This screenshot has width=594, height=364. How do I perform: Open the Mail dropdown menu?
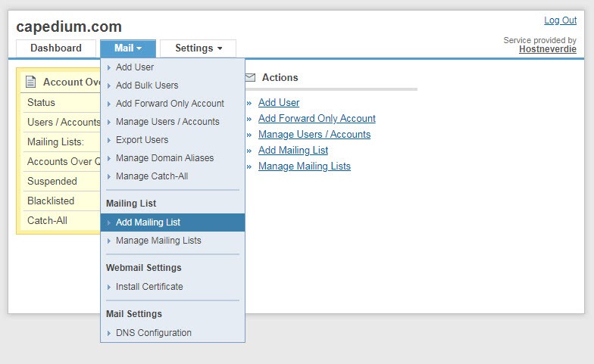[128, 48]
